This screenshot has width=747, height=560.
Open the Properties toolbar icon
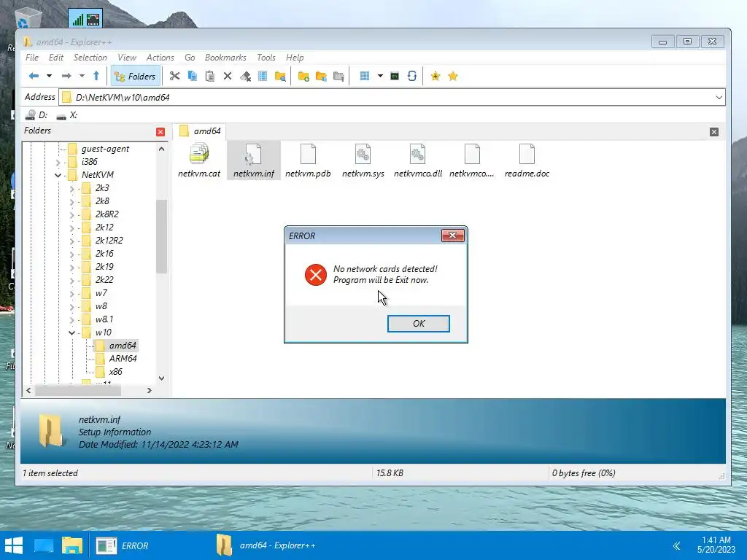(263, 76)
